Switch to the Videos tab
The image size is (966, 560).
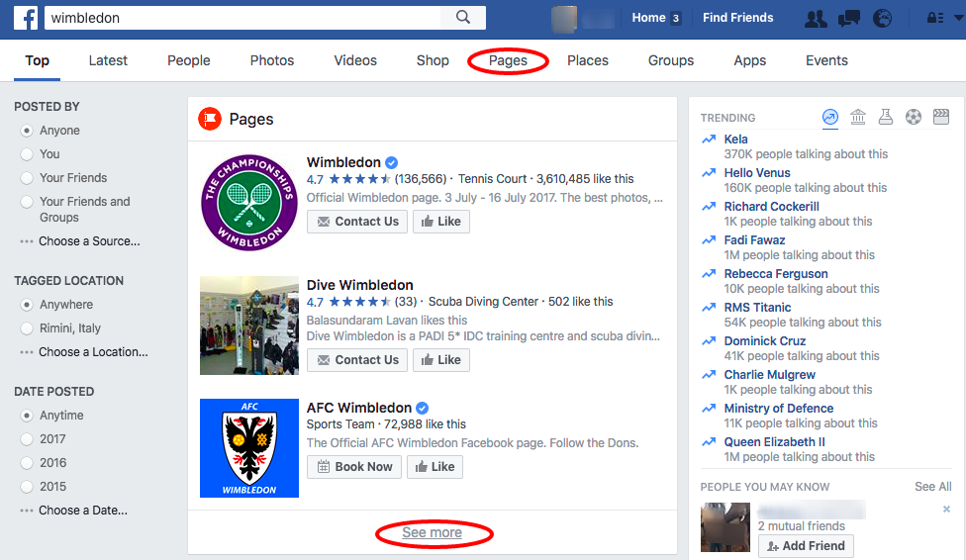pos(355,60)
